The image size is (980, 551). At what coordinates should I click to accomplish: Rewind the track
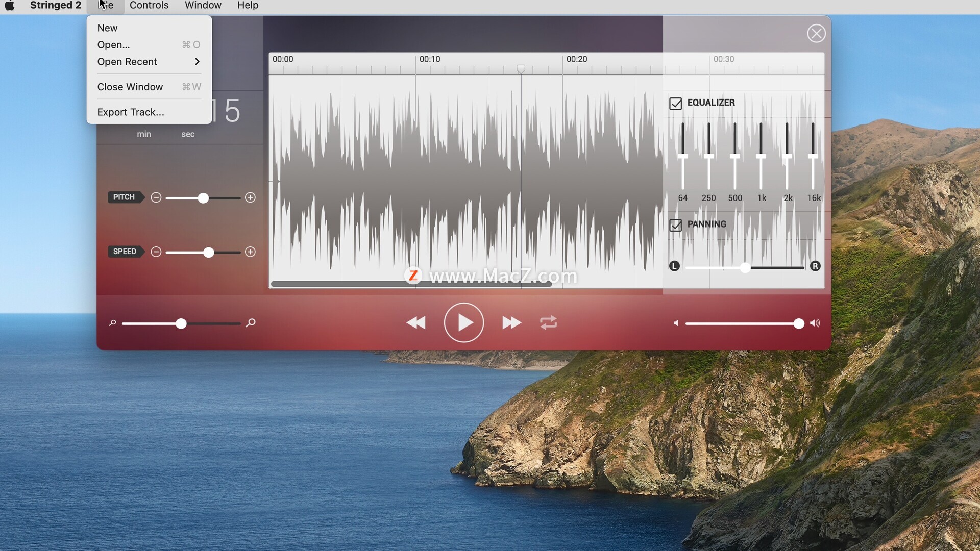tap(416, 323)
